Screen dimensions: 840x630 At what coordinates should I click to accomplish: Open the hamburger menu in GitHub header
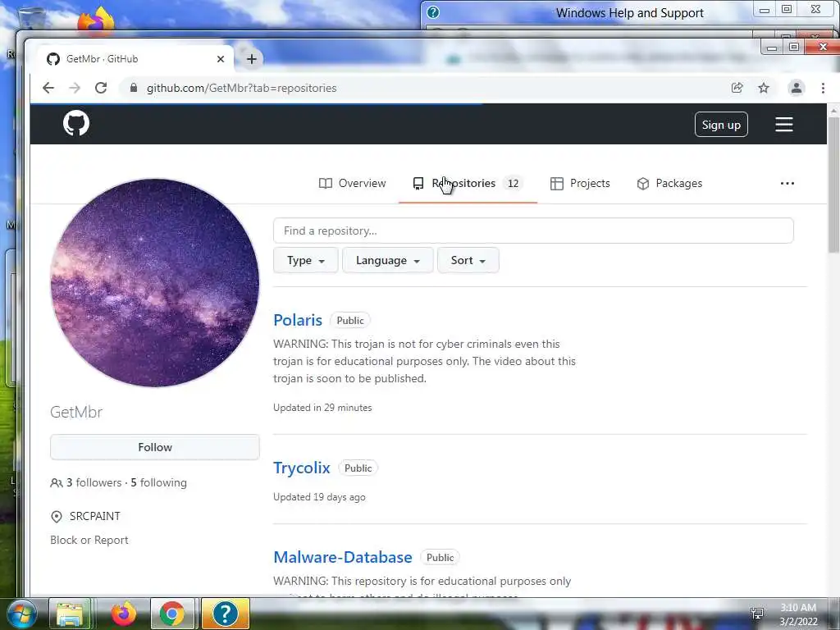pyautogui.click(x=783, y=125)
